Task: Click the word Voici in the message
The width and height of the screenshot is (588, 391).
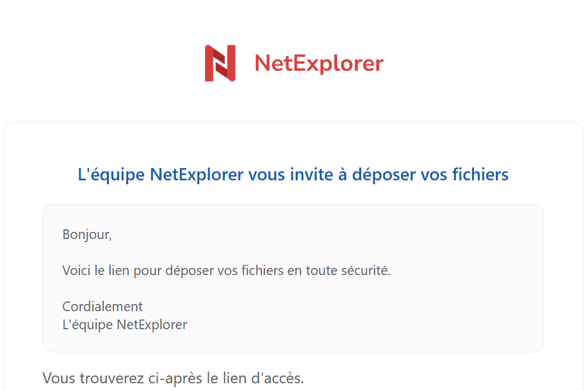Action: click(x=77, y=271)
